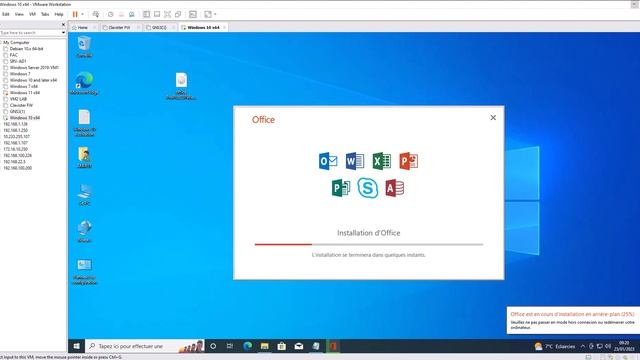The height and width of the screenshot is (360, 640).
Task: Open the Windows Start menu
Action: pyautogui.click(x=76, y=346)
